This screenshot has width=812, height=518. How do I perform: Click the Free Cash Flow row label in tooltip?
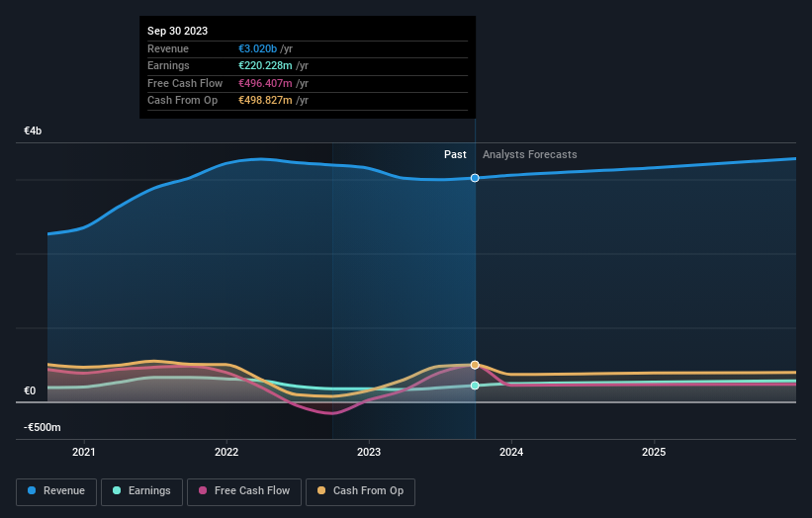pos(185,83)
